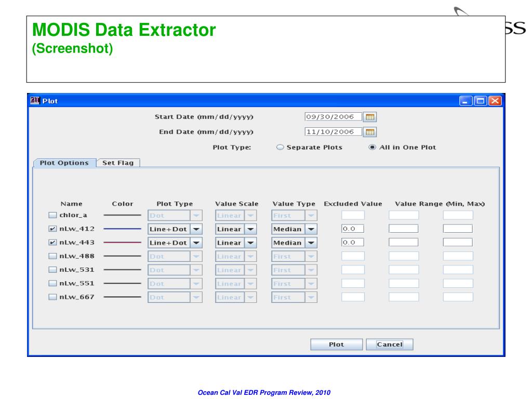Screen dimensions: 532x399
Task: Switch to the Plot Options tab
Action: 64,163
